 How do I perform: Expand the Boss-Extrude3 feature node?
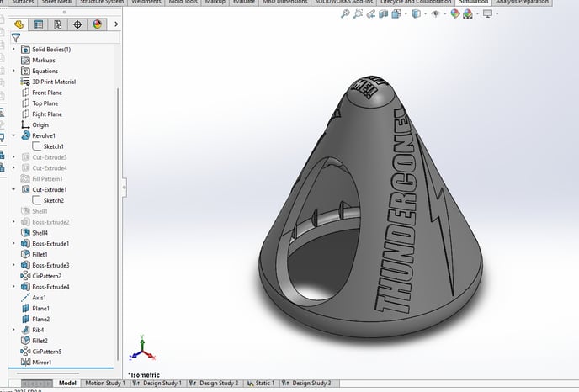tap(13, 265)
